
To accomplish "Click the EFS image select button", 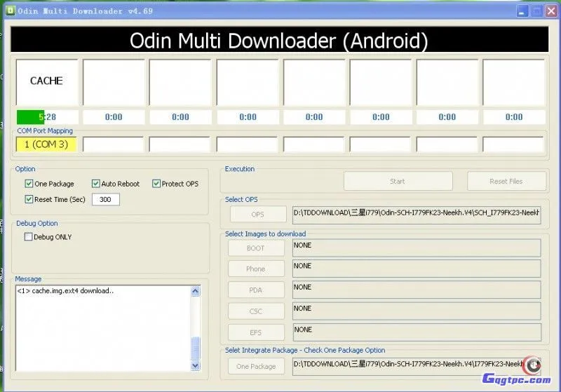I will 256,332.
